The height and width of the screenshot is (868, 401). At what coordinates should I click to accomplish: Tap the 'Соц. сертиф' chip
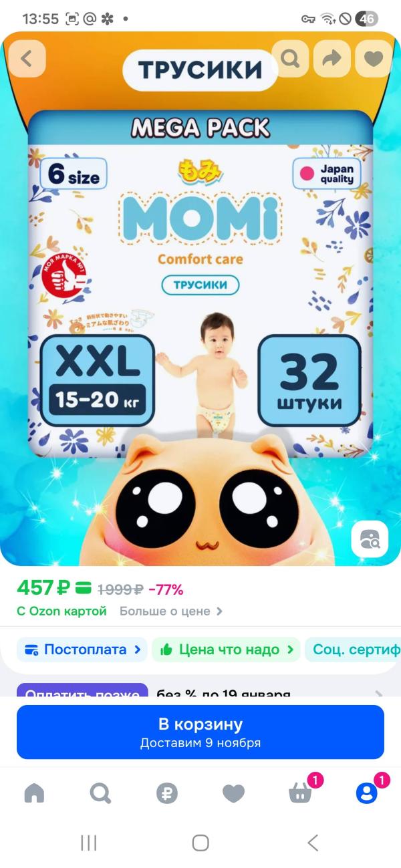[353, 649]
